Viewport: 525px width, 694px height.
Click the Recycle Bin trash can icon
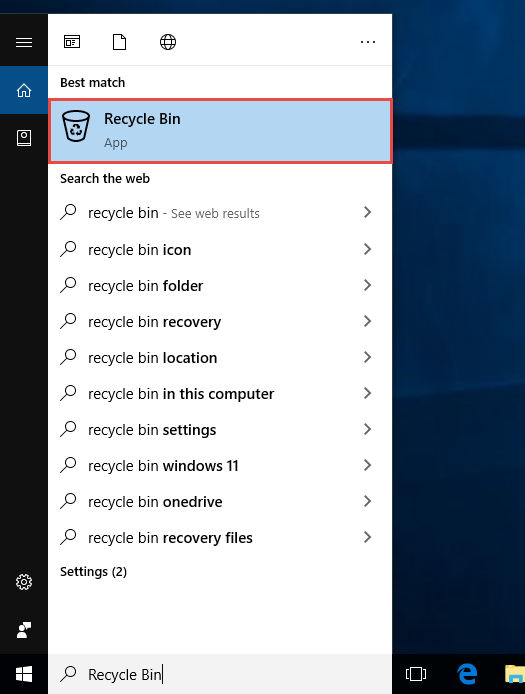point(76,126)
